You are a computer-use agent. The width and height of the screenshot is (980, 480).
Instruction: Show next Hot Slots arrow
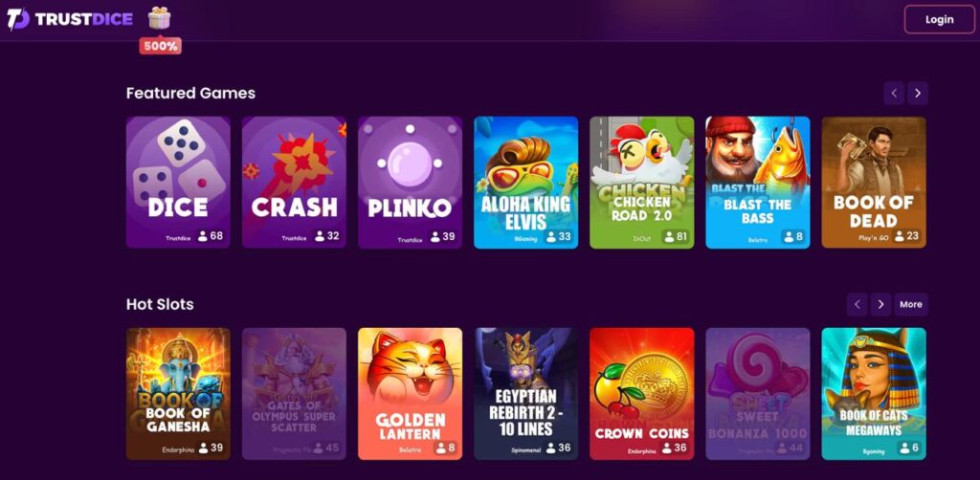coord(880,305)
